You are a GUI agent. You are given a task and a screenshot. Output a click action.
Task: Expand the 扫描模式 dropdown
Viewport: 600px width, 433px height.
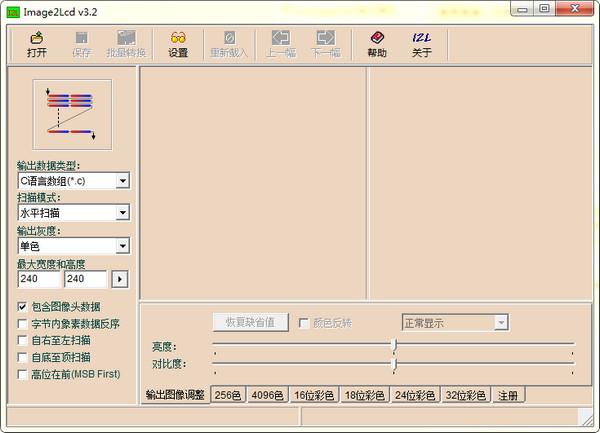click(122, 213)
